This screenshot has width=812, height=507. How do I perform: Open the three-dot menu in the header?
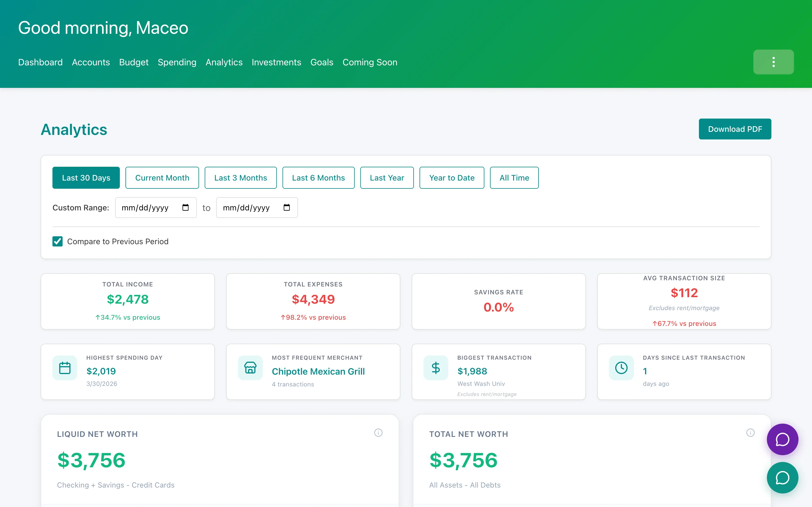coord(773,62)
